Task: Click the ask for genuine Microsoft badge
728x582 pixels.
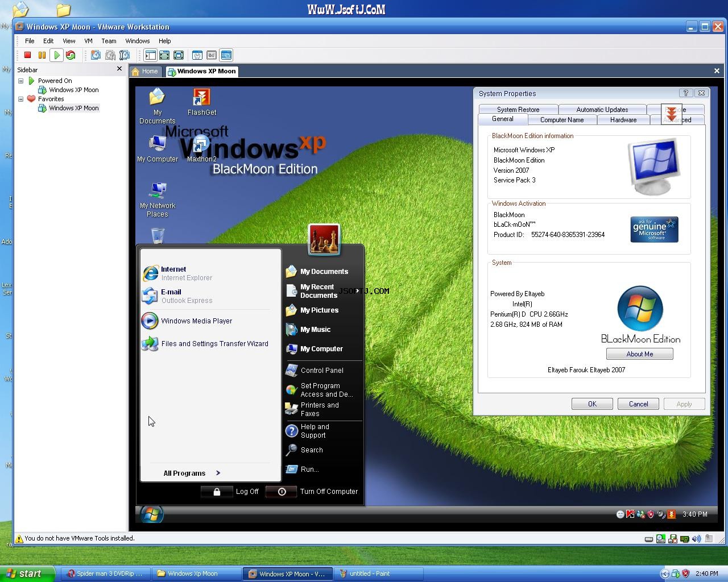Action: 654,229
